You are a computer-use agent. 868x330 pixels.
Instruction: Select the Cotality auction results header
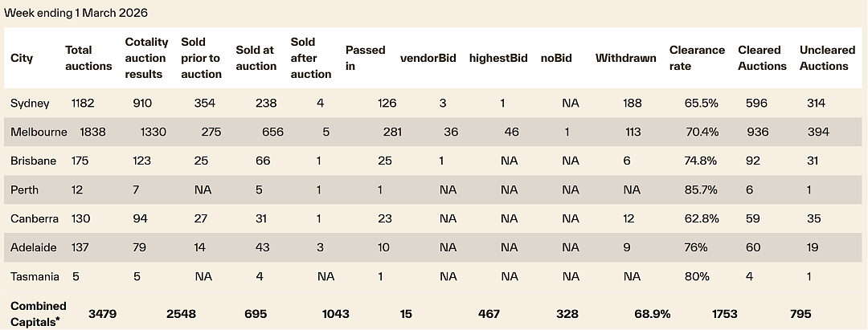(x=146, y=58)
